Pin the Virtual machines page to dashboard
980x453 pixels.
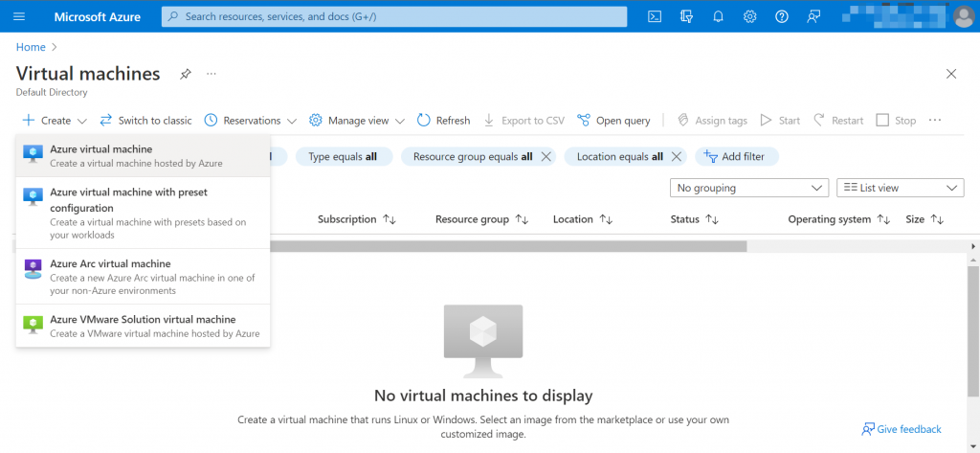[185, 74]
